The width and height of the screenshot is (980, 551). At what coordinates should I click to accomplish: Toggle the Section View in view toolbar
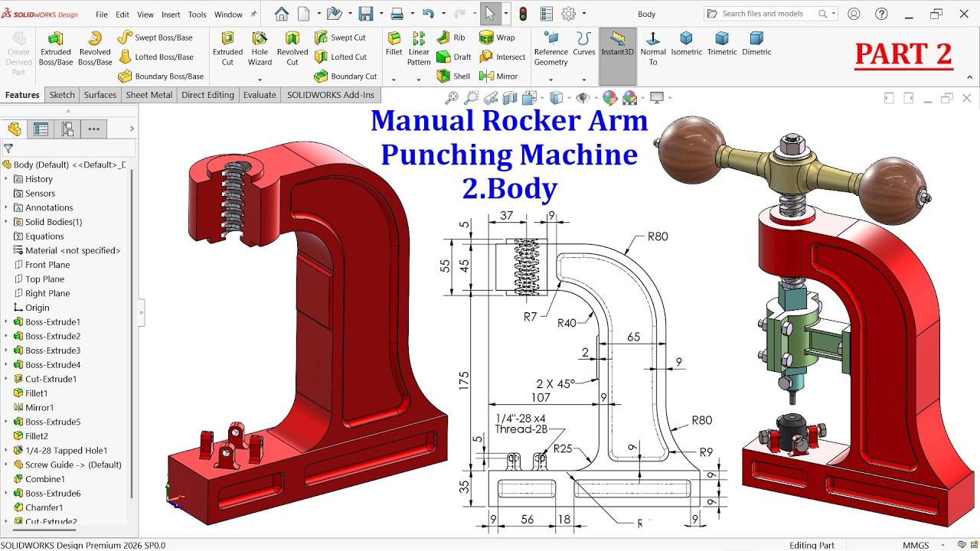click(x=511, y=97)
